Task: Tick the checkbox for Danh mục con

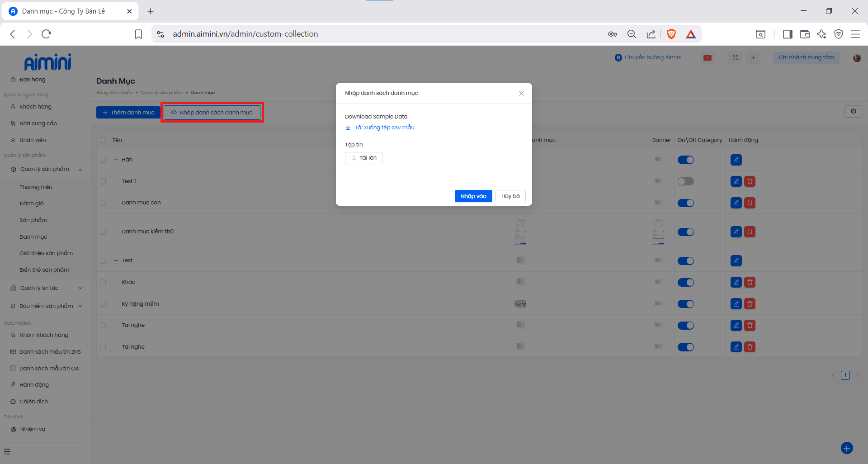Action: pyautogui.click(x=103, y=203)
